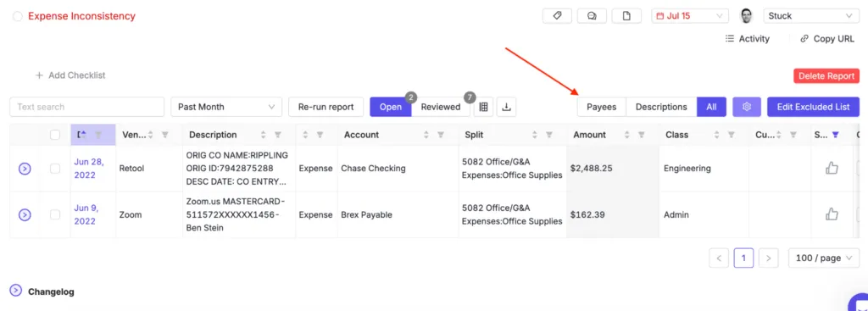Check the Retool row checkbox
868x311 pixels.
(x=55, y=169)
